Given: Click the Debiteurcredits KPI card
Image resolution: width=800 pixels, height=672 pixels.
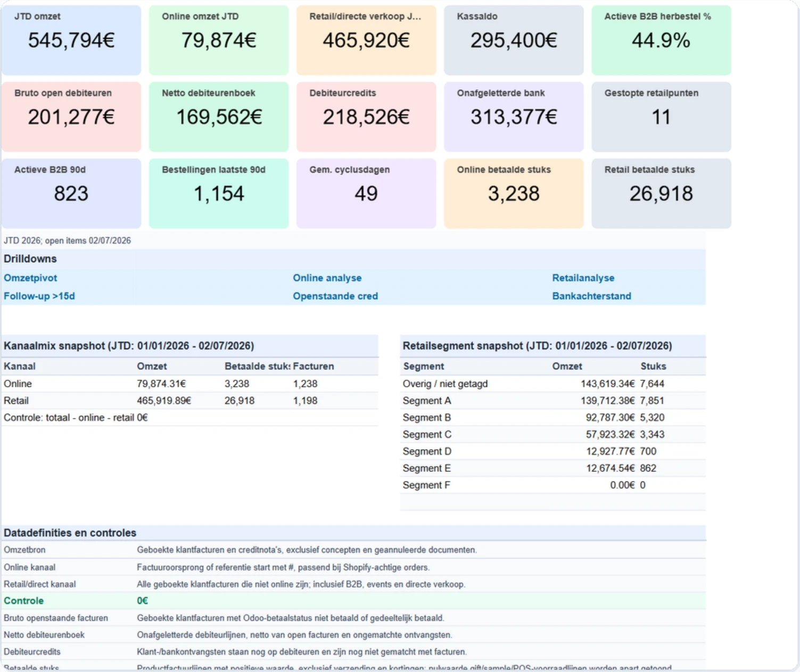Looking at the screenshot, I should [x=366, y=117].
